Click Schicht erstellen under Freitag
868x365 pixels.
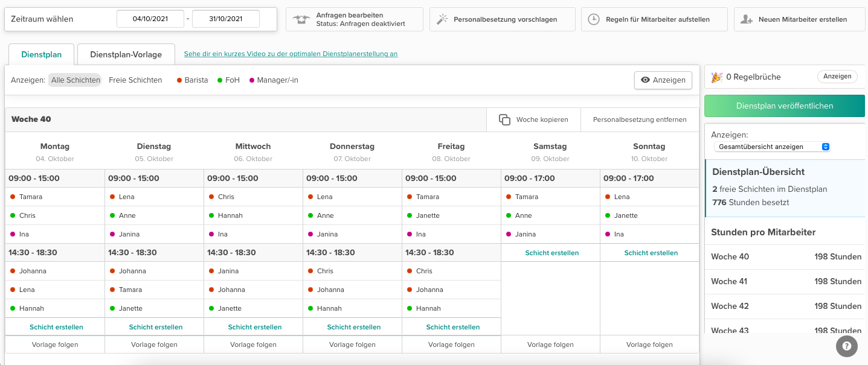(x=453, y=327)
